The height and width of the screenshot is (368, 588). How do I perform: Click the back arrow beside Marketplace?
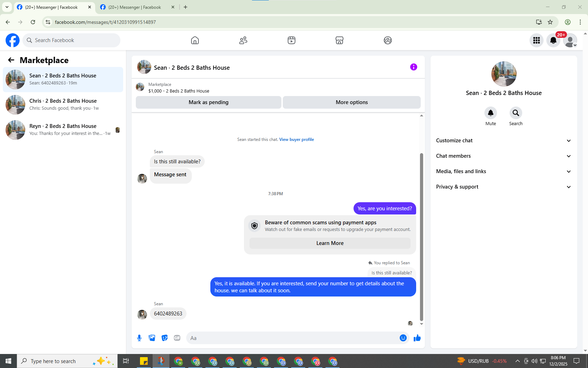pyautogui.click(x=11, y=60)
